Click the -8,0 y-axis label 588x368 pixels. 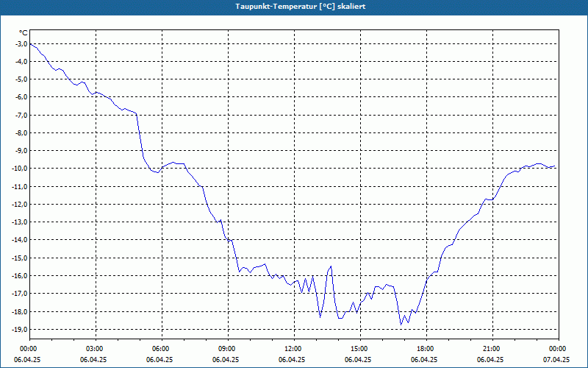pyautogui.click(x=21, y=132)
